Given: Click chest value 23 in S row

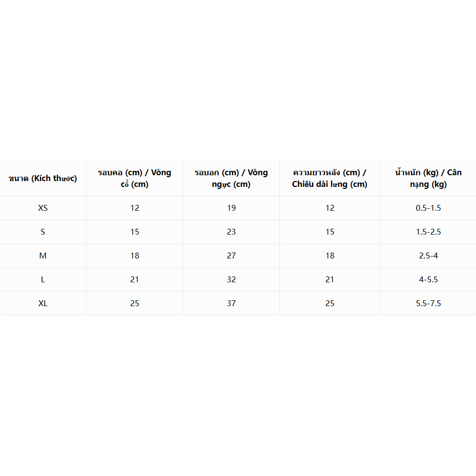Looking at the screenshot, I should pyautogui.click(x=231, y=232).
